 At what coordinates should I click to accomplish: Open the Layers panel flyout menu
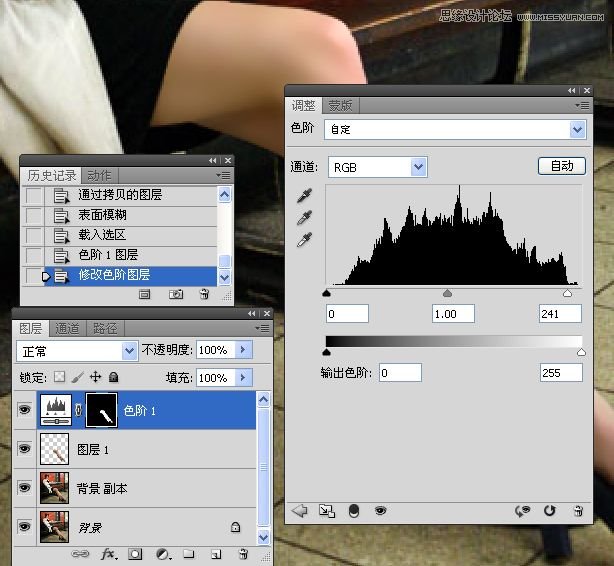pyautogui.click(x=262, y=328)
